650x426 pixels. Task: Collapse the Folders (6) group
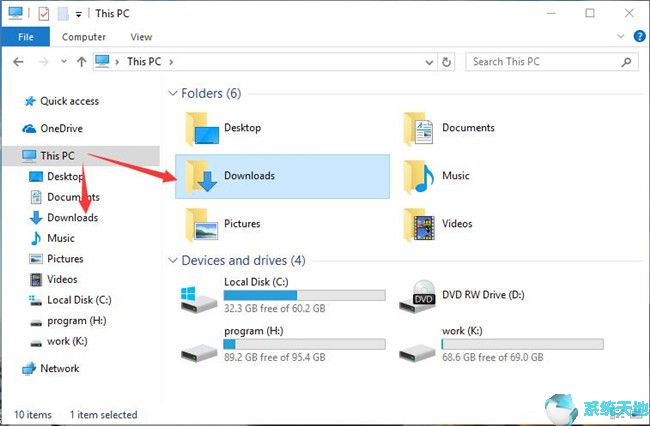[172, 93]
